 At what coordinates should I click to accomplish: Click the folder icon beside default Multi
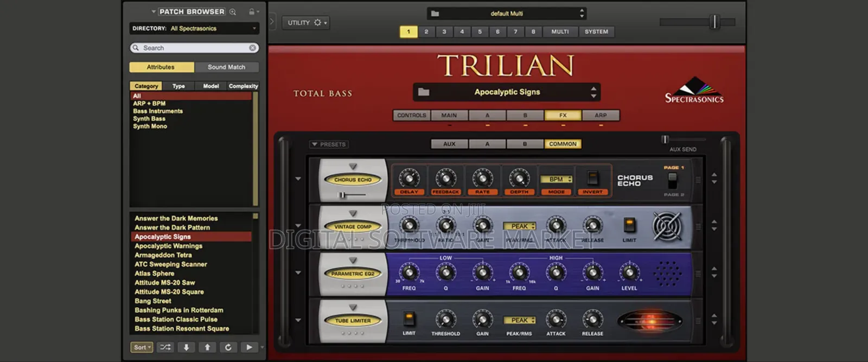coord(435,14)
